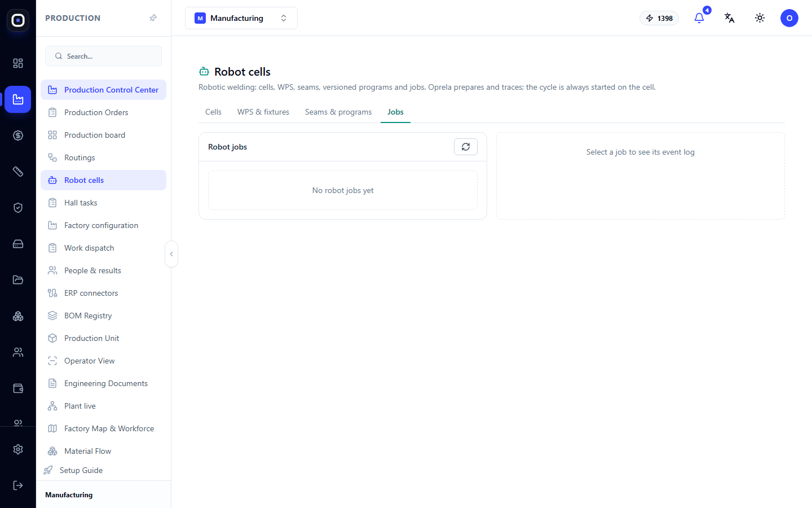
Task: Open the language translation icon
Action: [x=730, y=18]
